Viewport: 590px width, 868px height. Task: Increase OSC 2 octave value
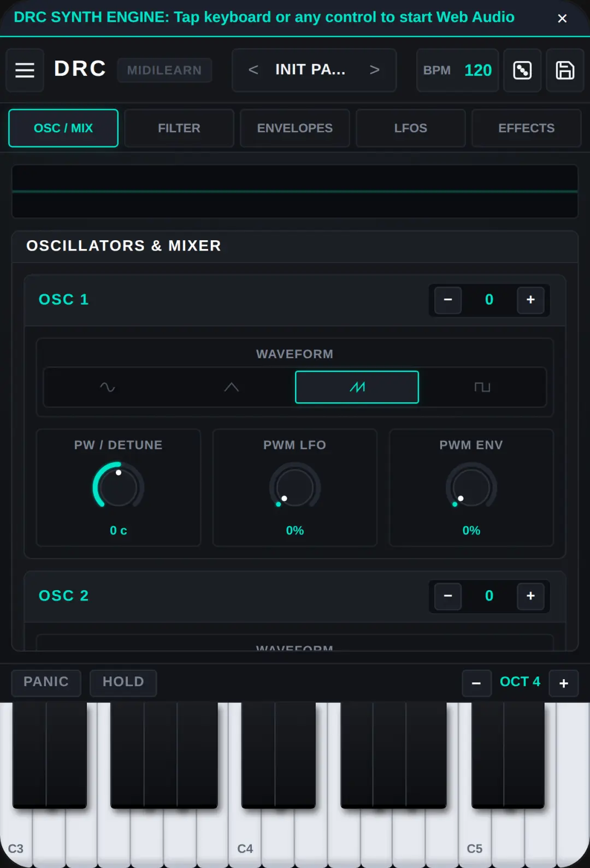530,596
